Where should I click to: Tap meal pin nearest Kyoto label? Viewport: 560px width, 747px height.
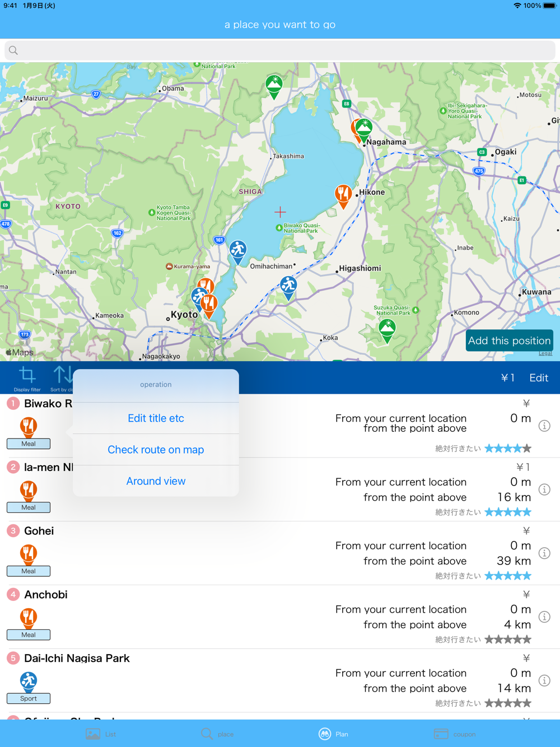pos(209,306)
